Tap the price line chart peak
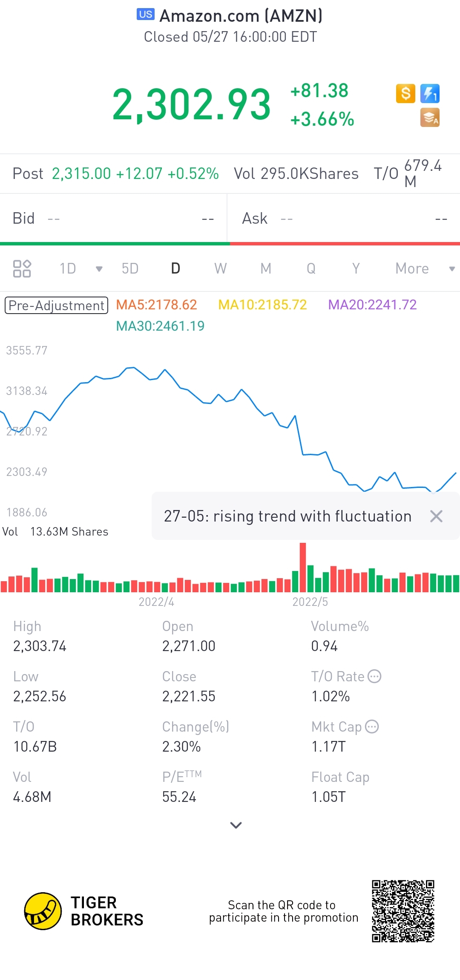 (133, 367)
